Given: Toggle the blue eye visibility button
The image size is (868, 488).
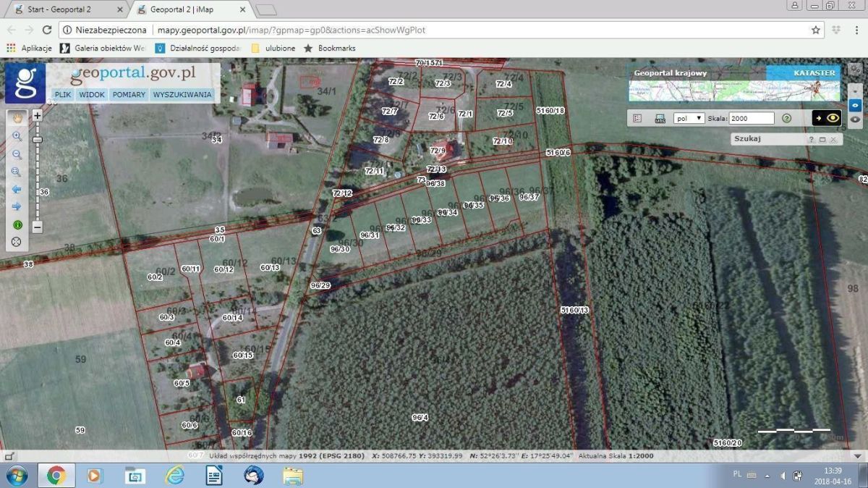Looking at the screenshot, I should coord(855,105).
